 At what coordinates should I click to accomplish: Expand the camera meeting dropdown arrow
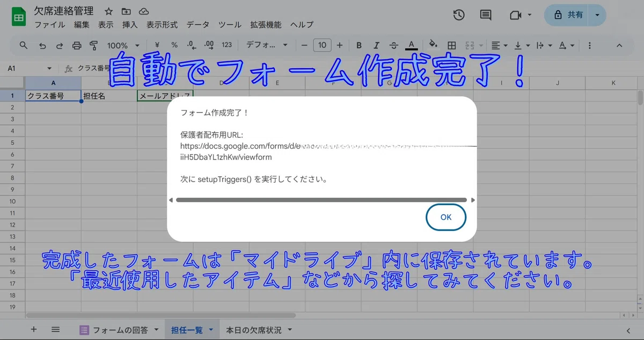530,15
